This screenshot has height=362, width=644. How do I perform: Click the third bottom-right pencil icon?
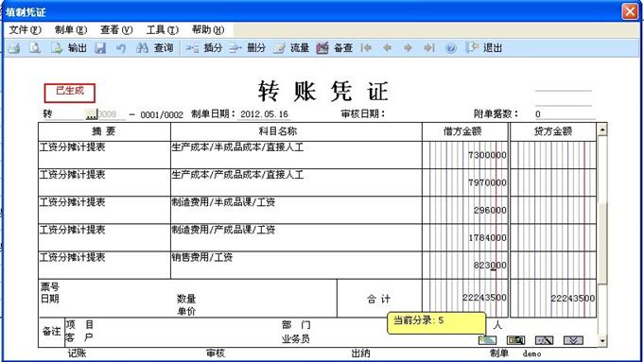(544, 340)
